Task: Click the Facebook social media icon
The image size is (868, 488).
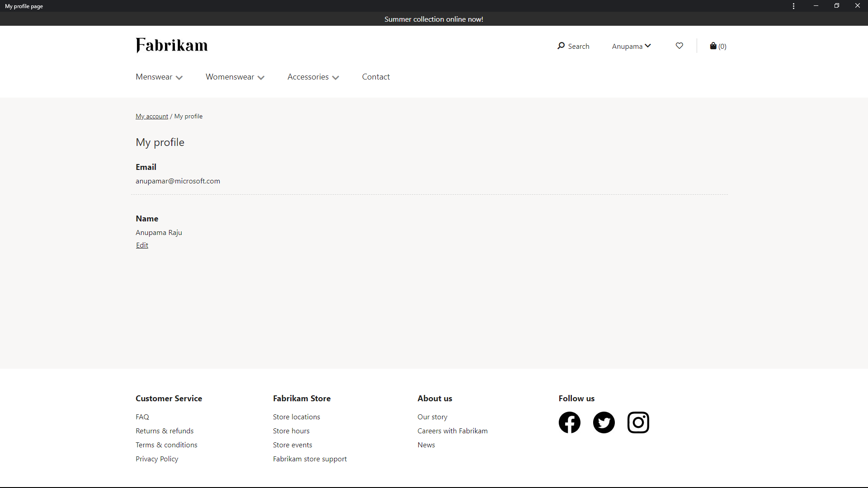Action: tap(569, 422)
